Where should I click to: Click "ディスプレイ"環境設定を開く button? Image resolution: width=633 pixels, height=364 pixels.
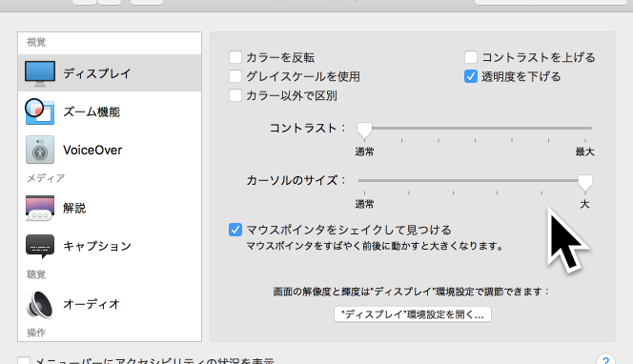pos(413,313)
